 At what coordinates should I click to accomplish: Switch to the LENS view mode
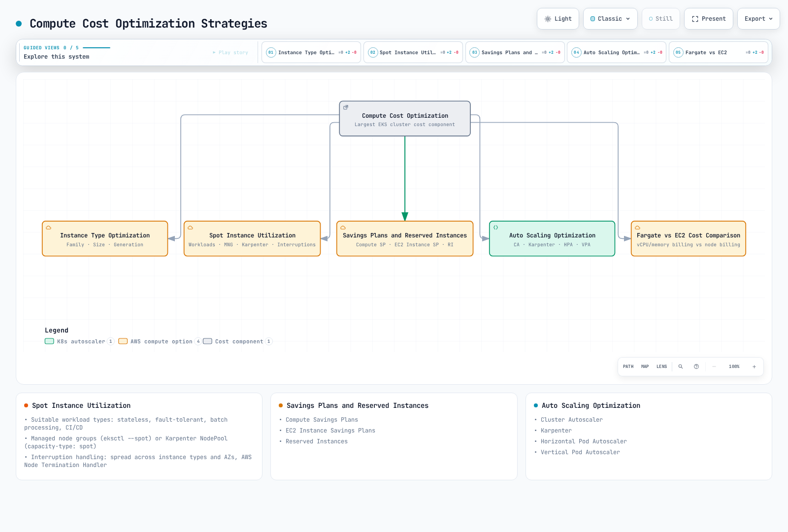(x=661, y=366)
